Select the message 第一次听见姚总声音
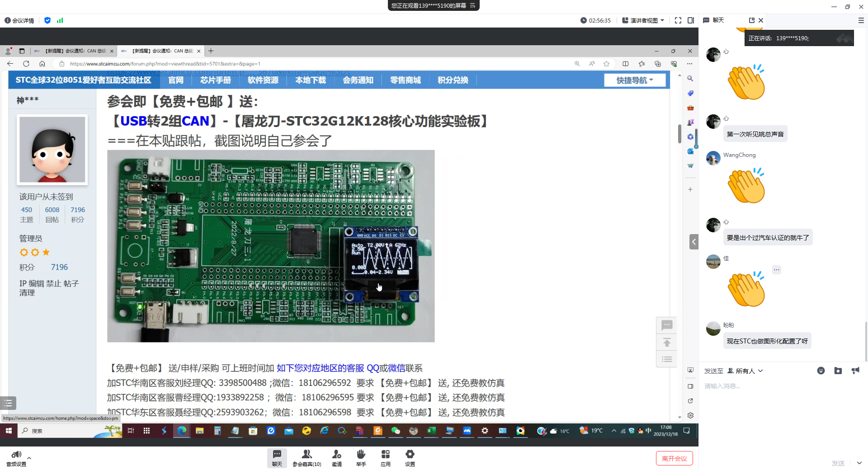The width and height of the screenshot is (868, 470). 755,134
